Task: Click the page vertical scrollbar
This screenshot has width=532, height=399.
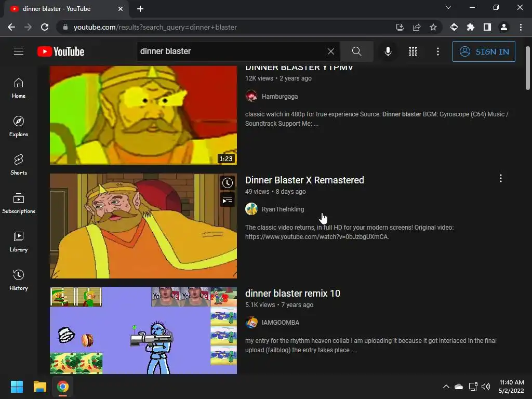Action: 528,68
